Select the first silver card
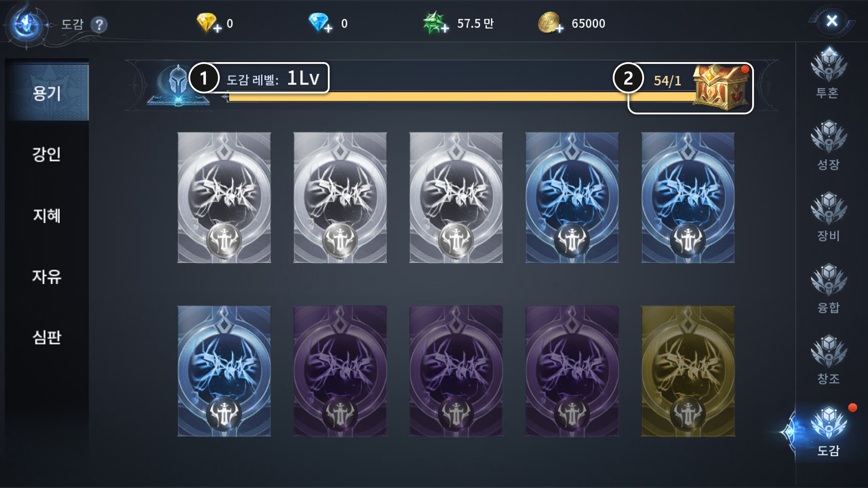Image resolution: width=868 pixels, height=488 pixels. (x=224, y=197)
